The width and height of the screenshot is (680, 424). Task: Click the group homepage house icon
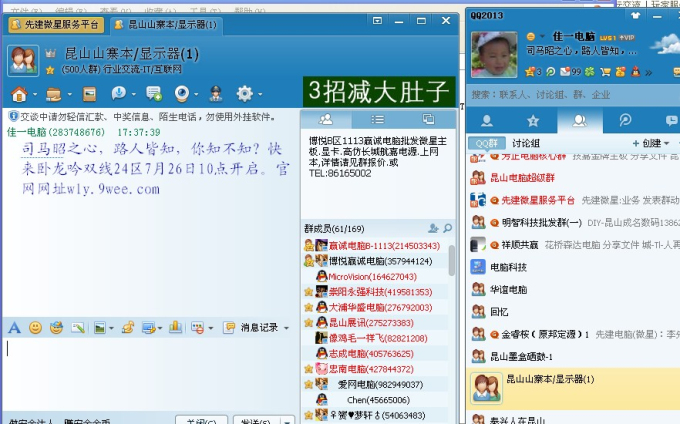[x=19, y=93]
